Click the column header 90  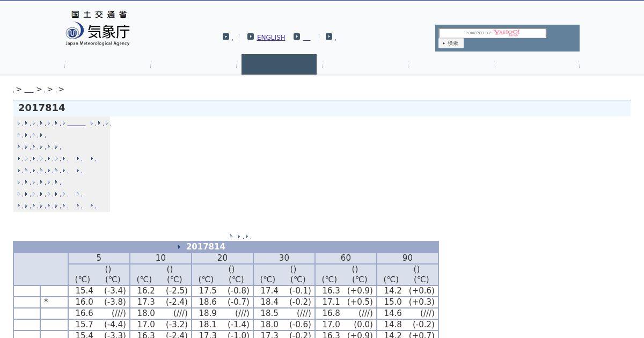[x=407, y=258]
